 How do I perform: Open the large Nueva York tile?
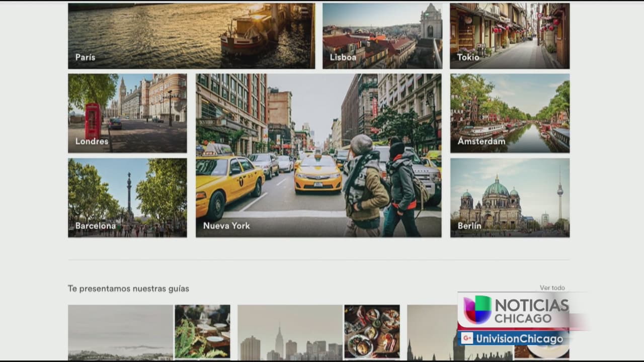pos(318,155)
